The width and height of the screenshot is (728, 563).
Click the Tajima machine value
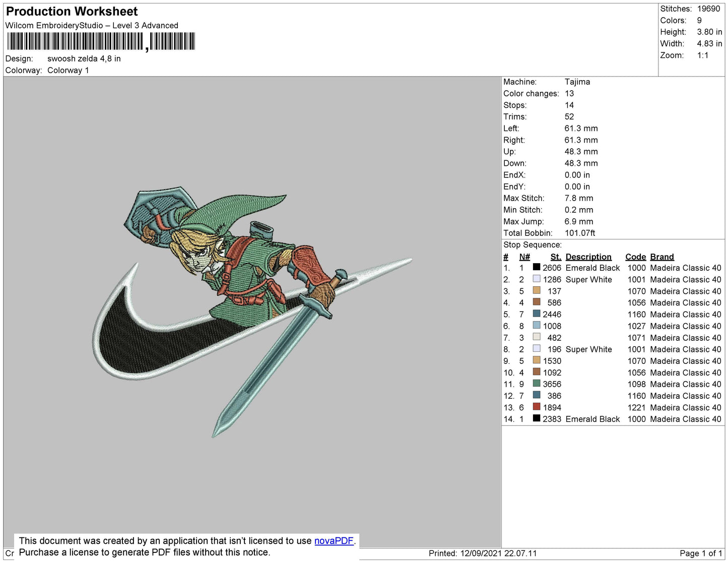coord(577,82)
